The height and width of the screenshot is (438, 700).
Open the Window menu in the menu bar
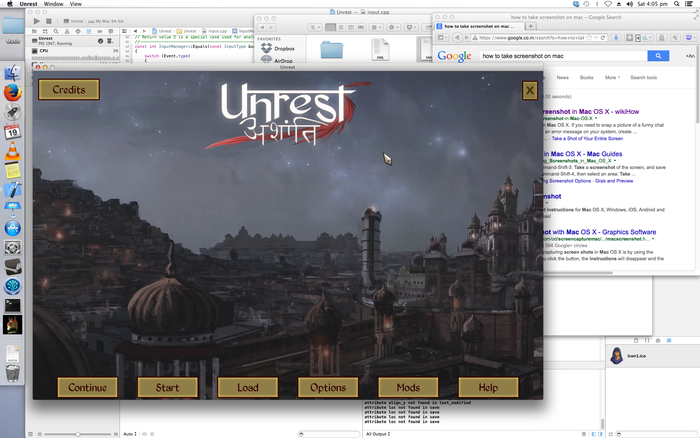(x=54, y=4)
